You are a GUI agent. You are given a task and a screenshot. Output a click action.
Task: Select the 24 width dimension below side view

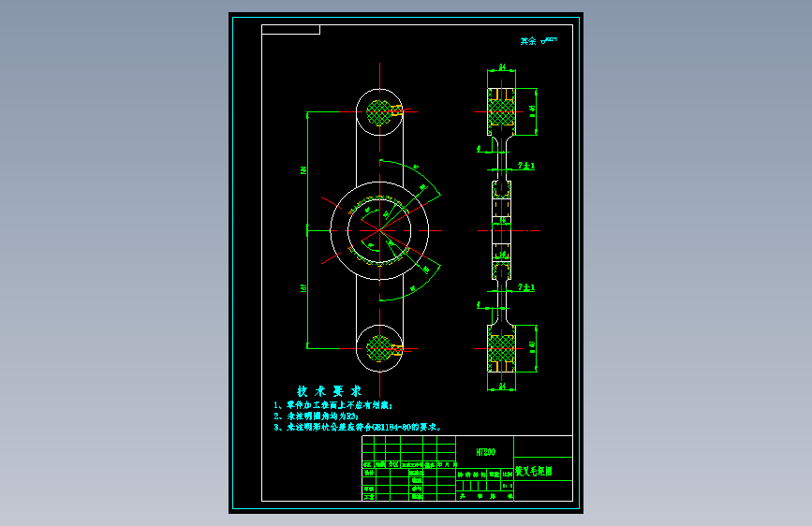pos(501,387)
